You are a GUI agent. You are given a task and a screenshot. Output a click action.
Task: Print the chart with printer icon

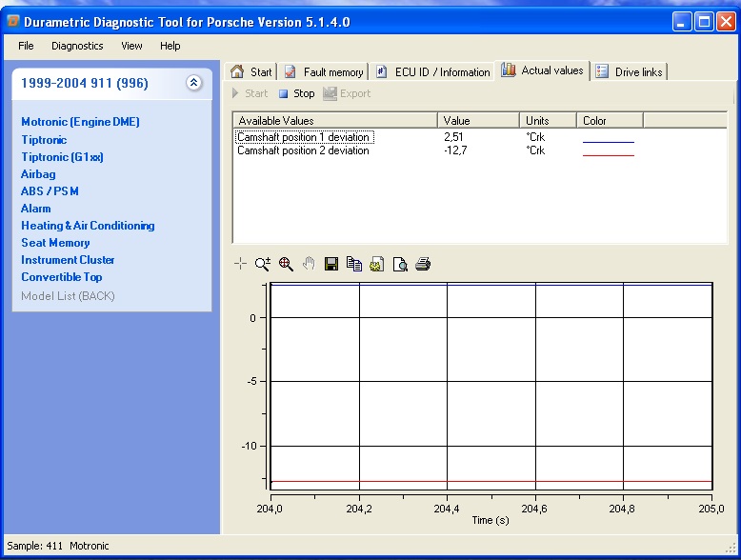coord(423,264)
